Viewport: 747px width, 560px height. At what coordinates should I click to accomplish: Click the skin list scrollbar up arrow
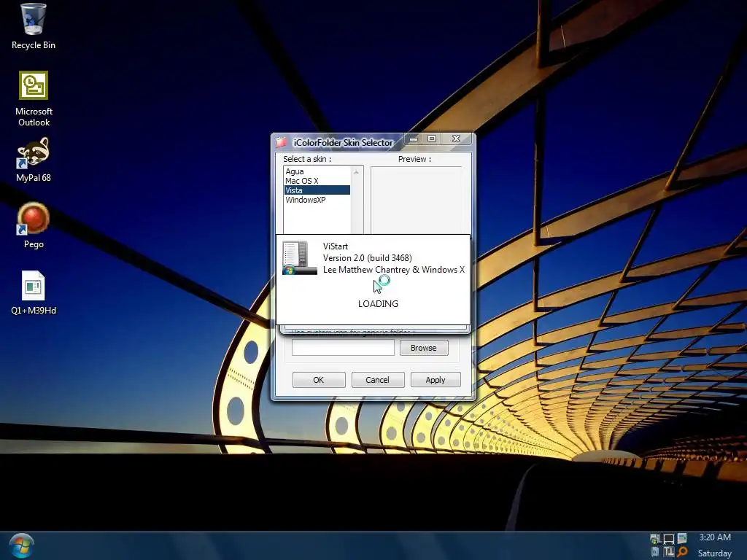356,172
